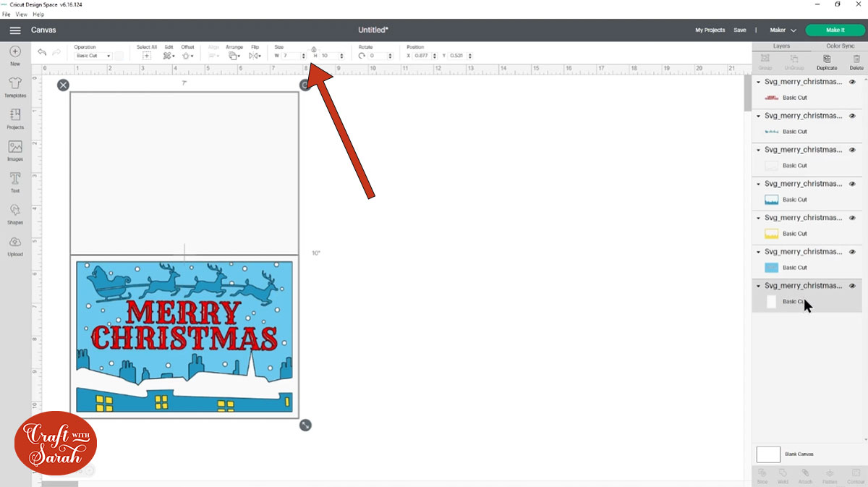868x487 pixels.
Task: Click the Operation color swatch
Action: tap(119, 56)
